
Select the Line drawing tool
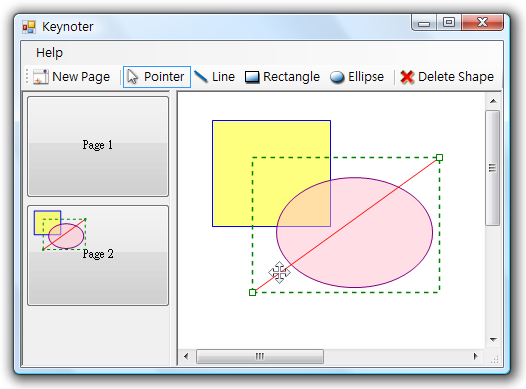(x=214, y=77)
